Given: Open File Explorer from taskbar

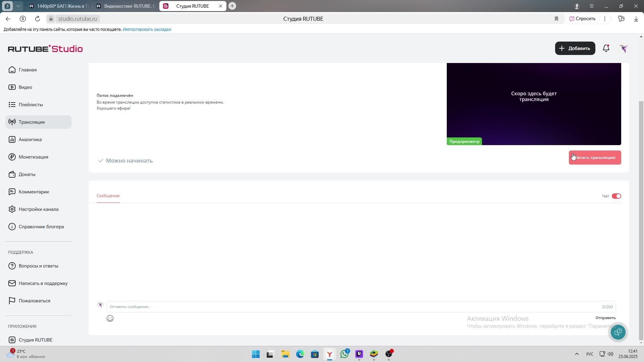Looking at the screenshot, I should click(285, 354).
